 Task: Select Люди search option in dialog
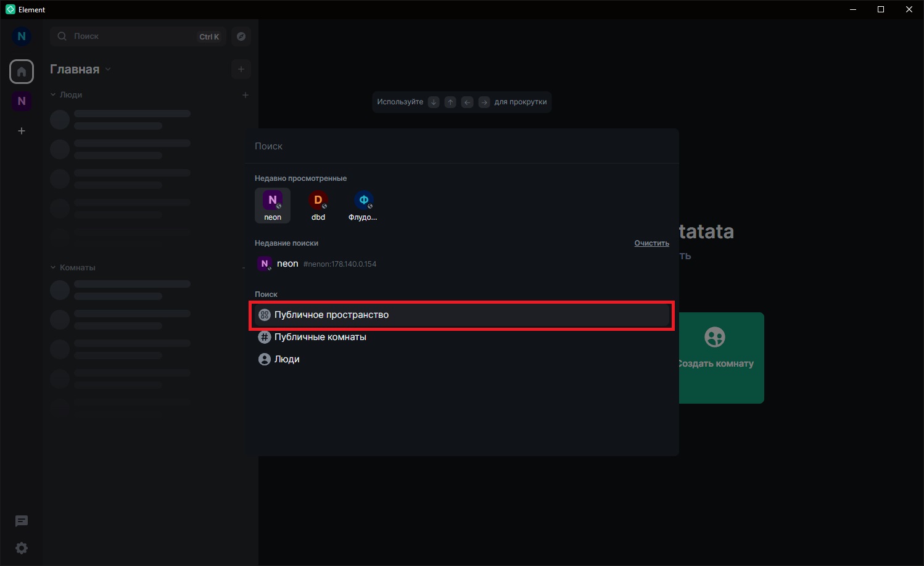point(461,359)
